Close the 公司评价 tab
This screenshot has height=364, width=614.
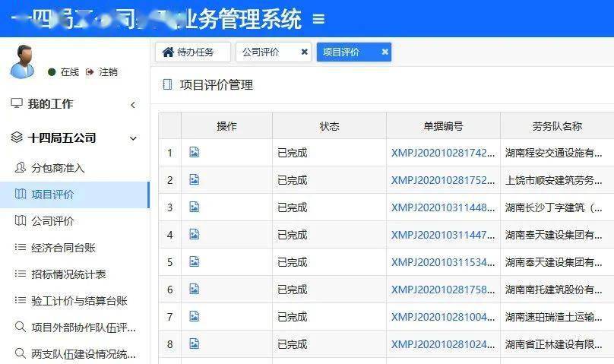[x=304, y=52]
